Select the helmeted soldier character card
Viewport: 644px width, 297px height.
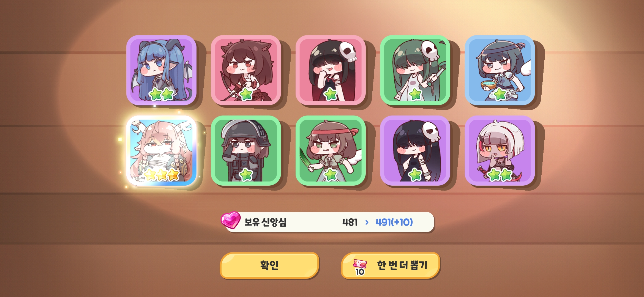tap(246, 151)
